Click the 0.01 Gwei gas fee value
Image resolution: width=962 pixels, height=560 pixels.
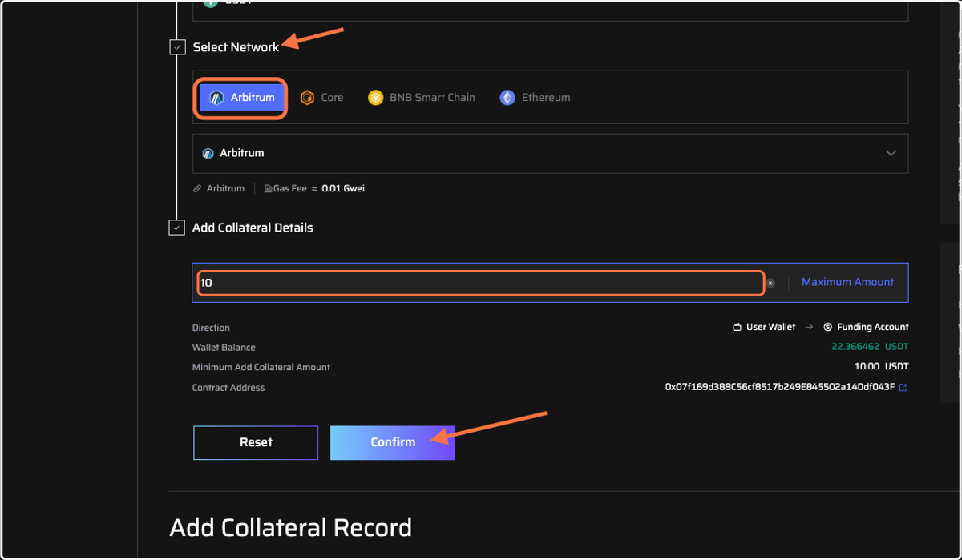tap(343, 189)
